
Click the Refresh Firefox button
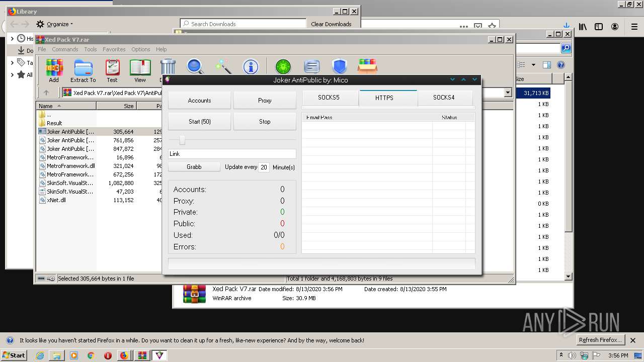click(x=601, y=340)
